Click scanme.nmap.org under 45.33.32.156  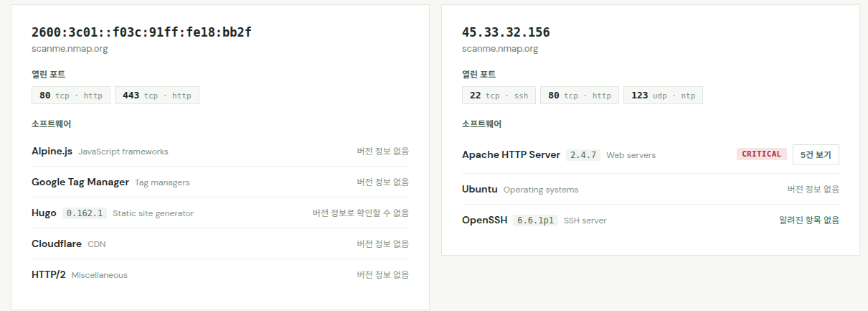click(x=500, y=49)
